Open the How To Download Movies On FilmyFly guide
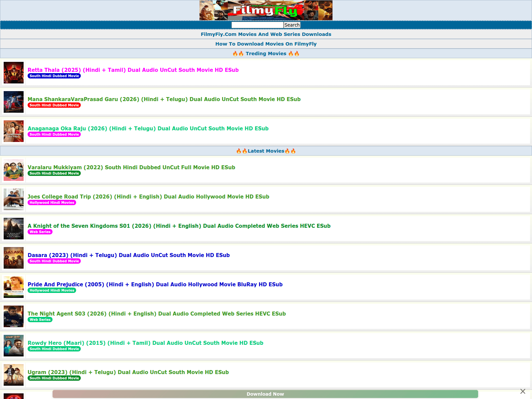 click(x=266, y=44)
